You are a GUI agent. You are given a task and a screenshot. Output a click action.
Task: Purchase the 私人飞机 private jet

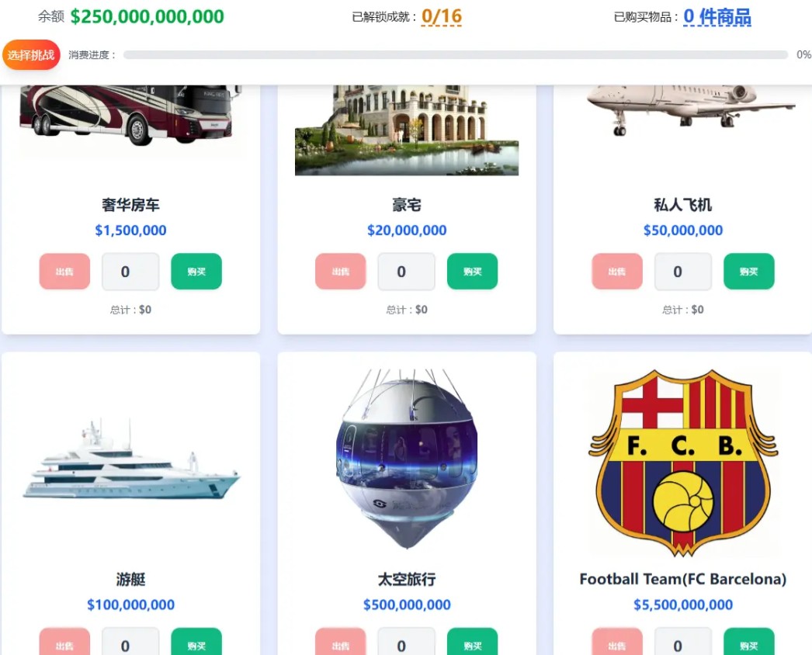[749, 272]
